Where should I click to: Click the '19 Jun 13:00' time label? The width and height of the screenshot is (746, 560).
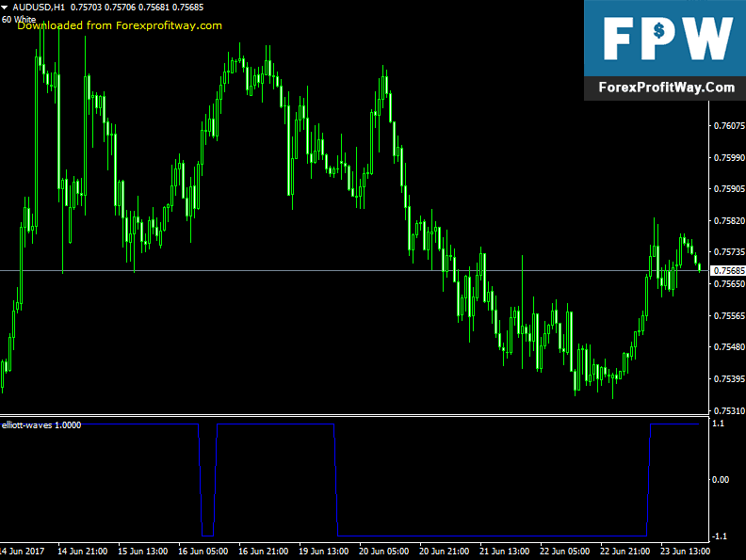click(323, 552)
